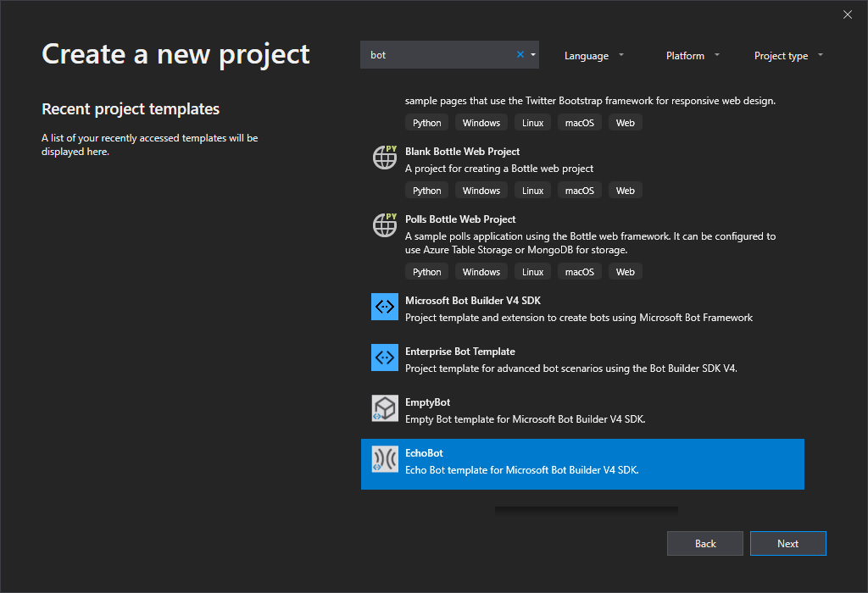Screen dimensions: 868x593
Task: Click the Microsoft Bot Builder V4 SDK icon
Action: point(385,307)
